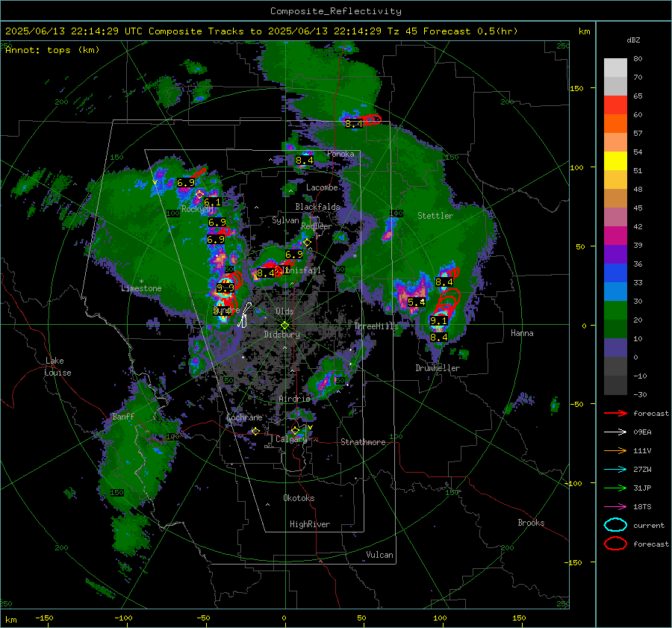Screen dimensions: 672x628
Task: Pick the red 60-65 dBZ swatch
Action: pos(615,105)
